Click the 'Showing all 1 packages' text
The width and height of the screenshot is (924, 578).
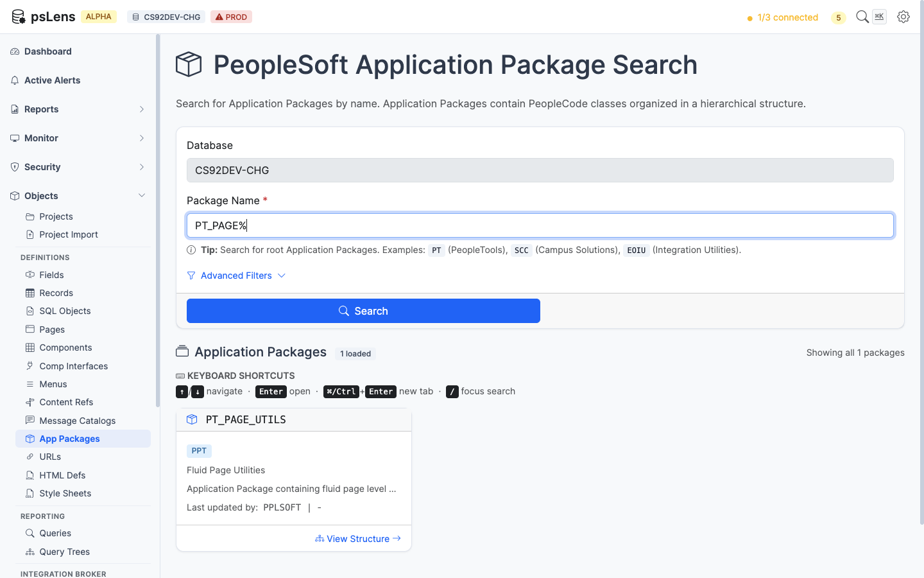855,353
